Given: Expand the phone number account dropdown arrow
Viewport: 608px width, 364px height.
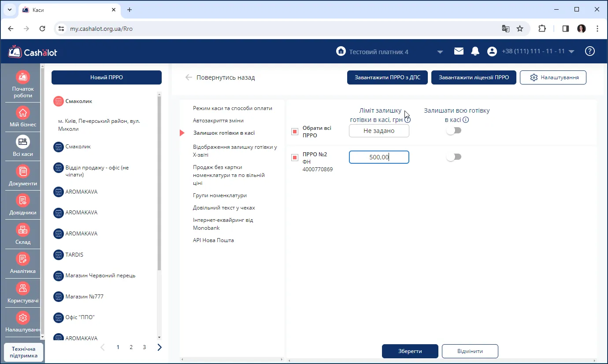Looking at the screenshot, I should [x=571, y=51].
